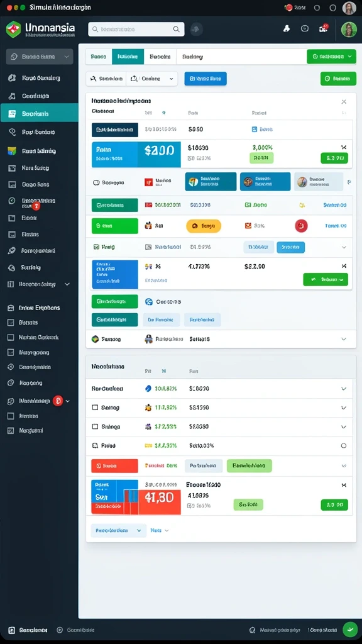The height and width of the screenshot is (644, 362).
Task: Click the blue button in the filter toolbar
Action: pos(206,79)
